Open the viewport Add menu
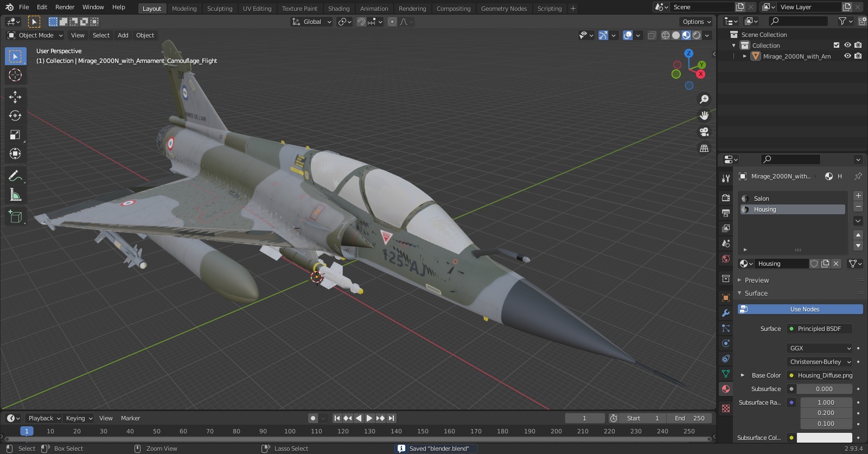868x454 pixels. coord(123,35)
